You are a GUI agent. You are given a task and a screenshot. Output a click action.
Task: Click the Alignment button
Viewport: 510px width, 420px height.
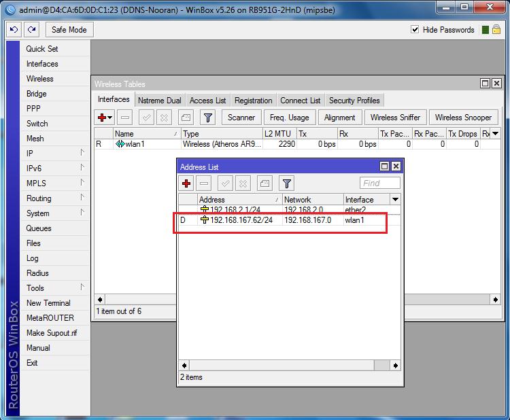(340, 118)
